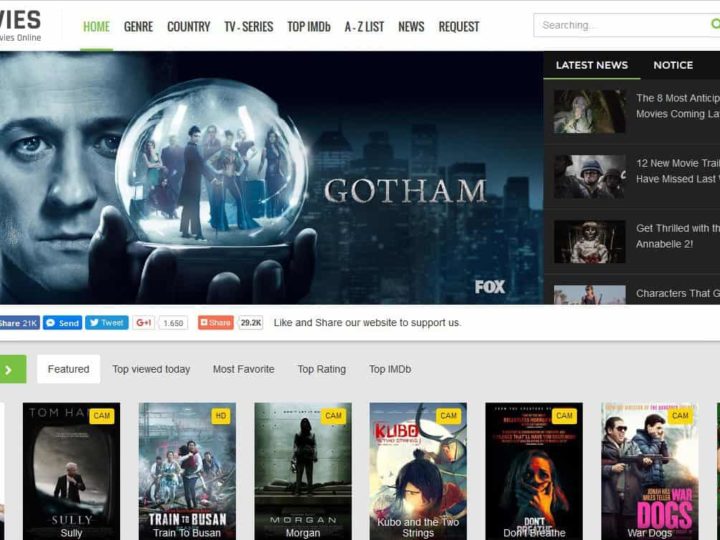Go to the NEWS page
The width and height of the screenshot is (720, 540).
411,27
